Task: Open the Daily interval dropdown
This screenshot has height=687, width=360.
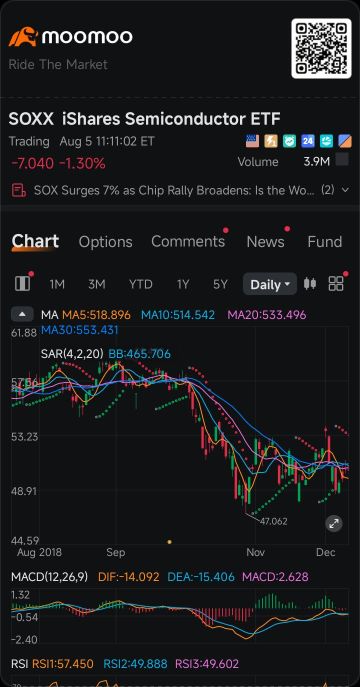Action: click(x=270, y=284)
